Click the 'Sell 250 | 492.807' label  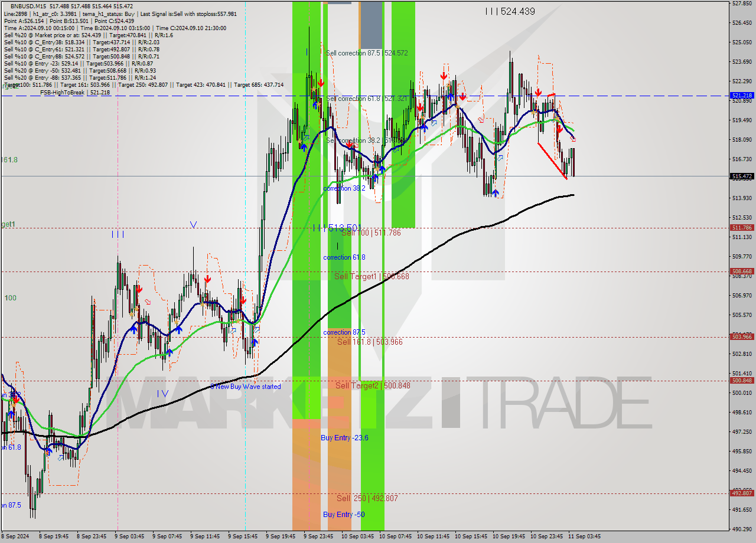367,498
